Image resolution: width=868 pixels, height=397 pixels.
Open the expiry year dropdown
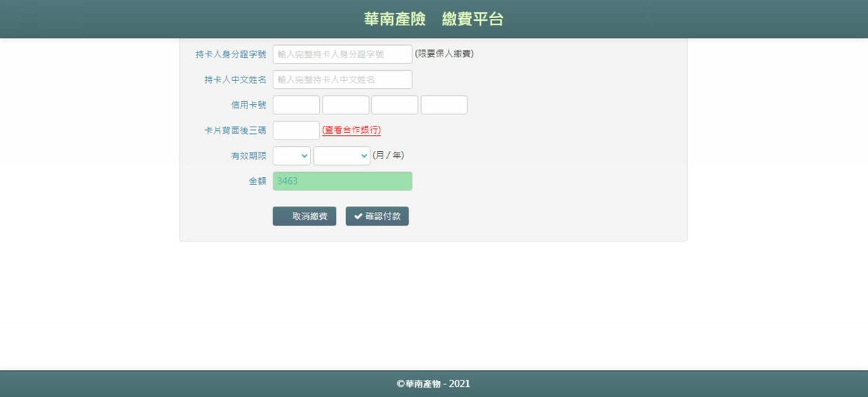point(341,155)
